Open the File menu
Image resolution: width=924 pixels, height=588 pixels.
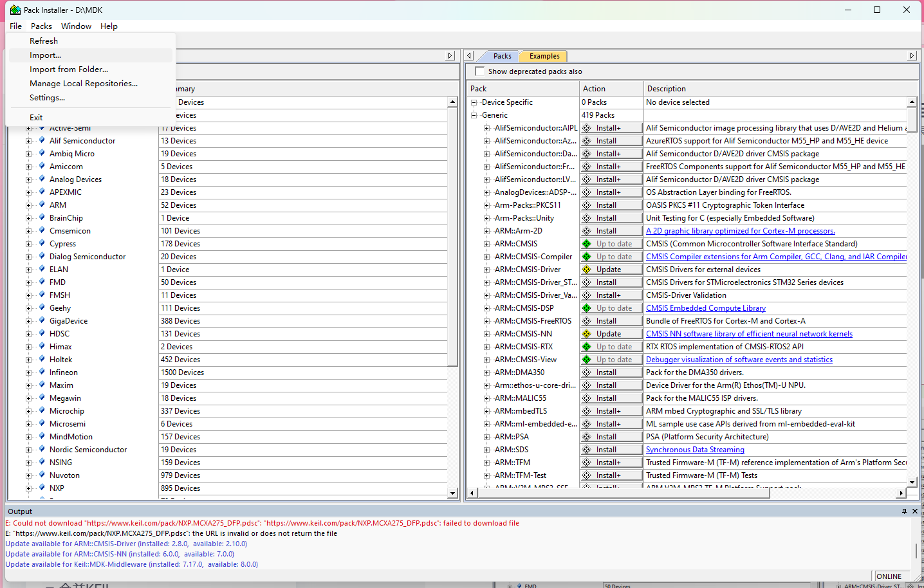click(x=16, y=26)
